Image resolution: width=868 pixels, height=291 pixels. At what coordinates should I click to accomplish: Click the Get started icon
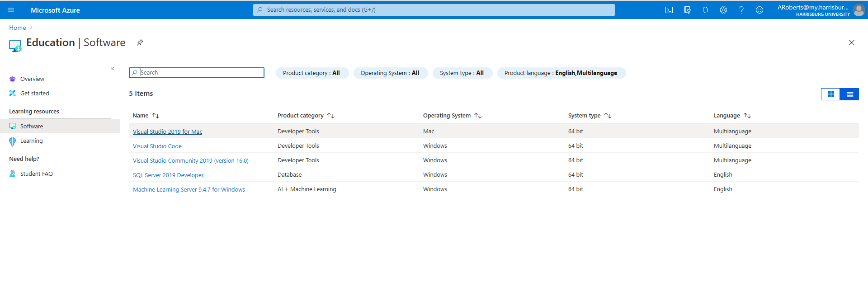tap(13, 94)
